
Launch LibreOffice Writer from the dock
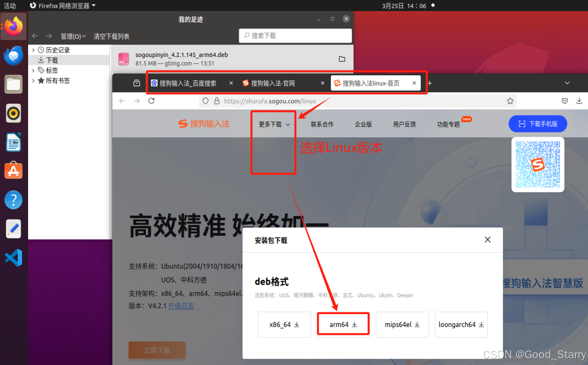coord(13,142)
